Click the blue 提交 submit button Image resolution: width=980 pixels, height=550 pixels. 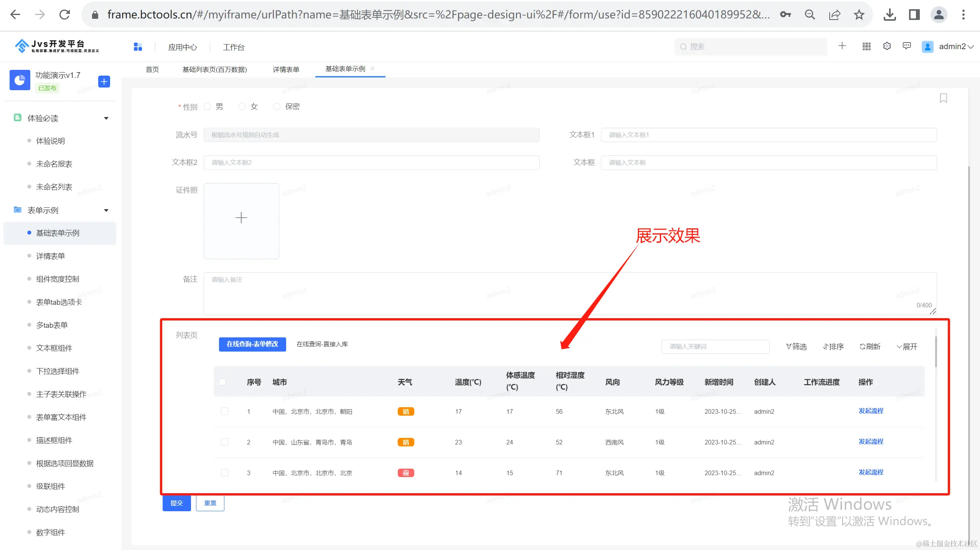tap(176, 503)
